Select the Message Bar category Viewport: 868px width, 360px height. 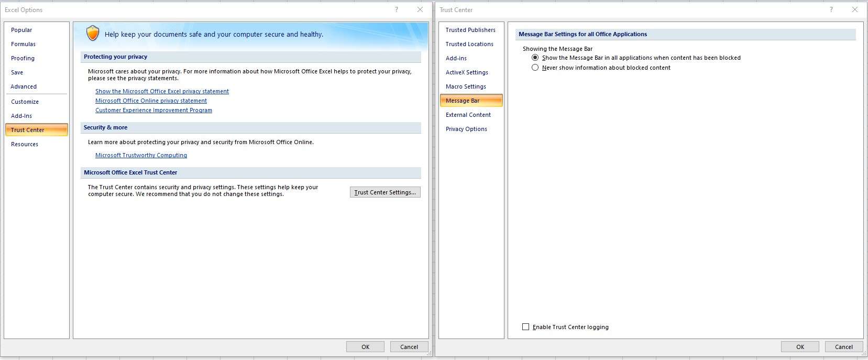471,101
